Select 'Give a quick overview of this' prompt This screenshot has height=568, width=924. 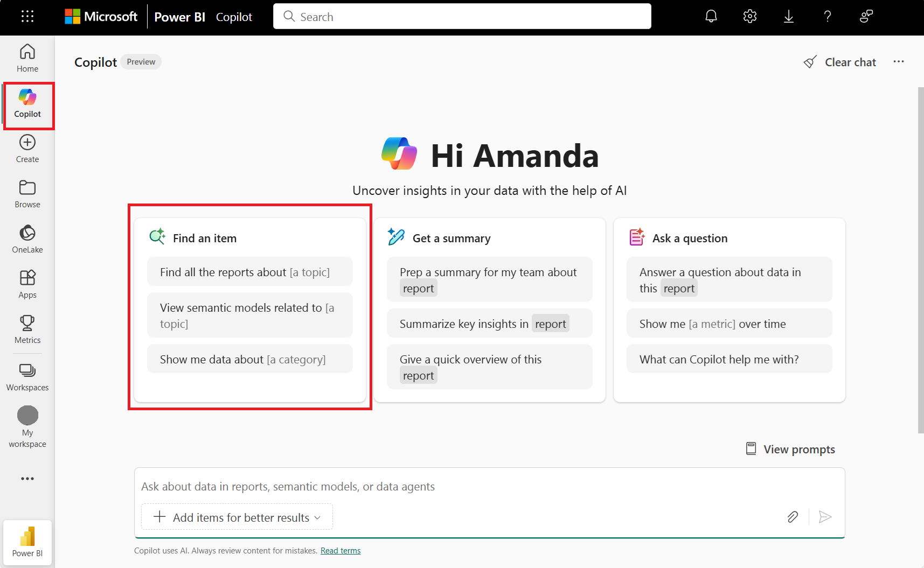490,367
